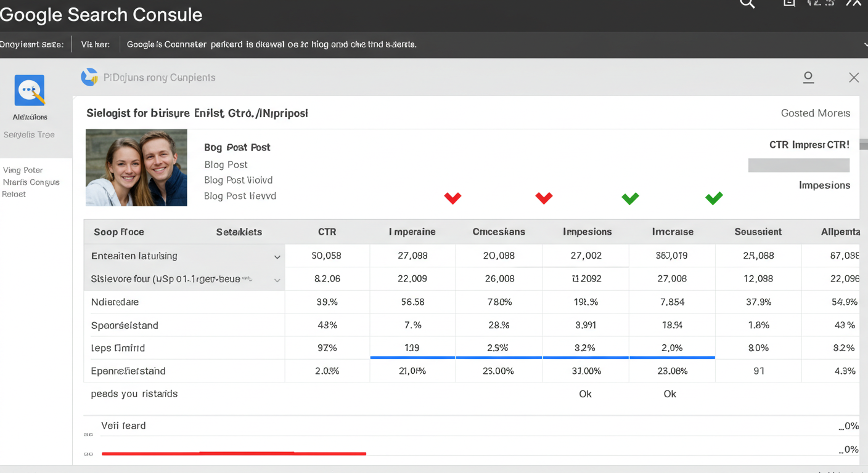Click the red down arrow above Cmcesians column
868x473 pixels.
(544, 198)
